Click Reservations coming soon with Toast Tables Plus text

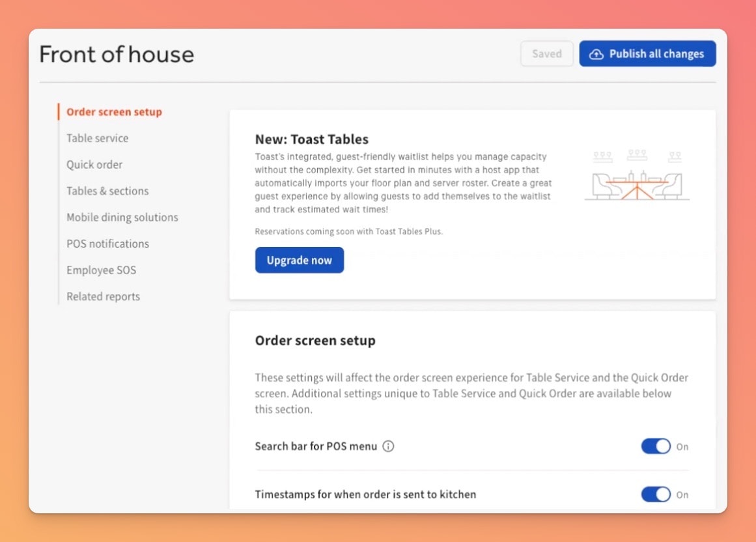pos(348,231)
